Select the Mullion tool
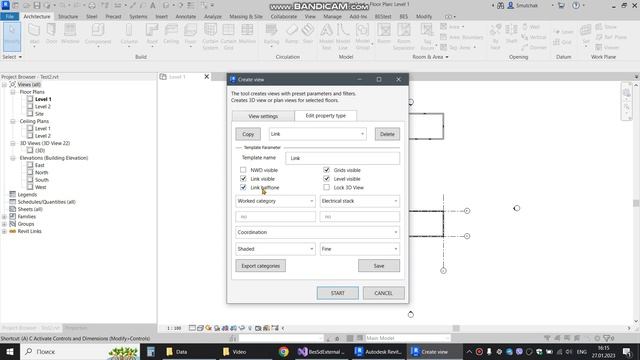The image size is (640, 360). point(247,34)
